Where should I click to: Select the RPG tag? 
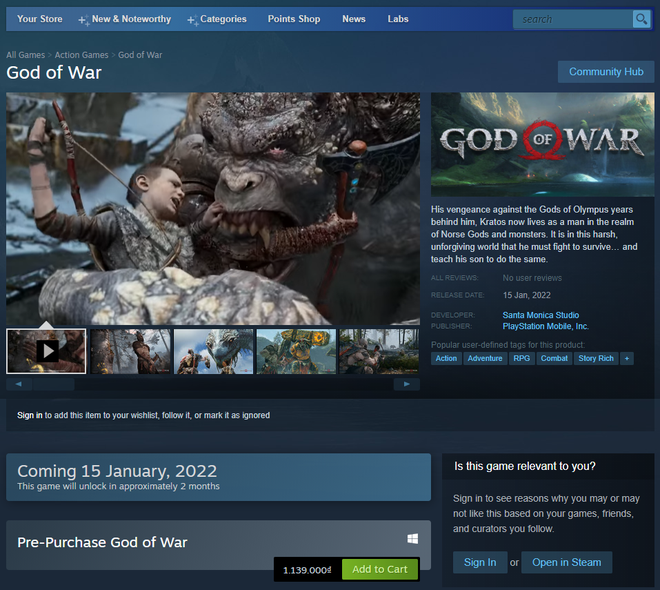tap(522, 359)
